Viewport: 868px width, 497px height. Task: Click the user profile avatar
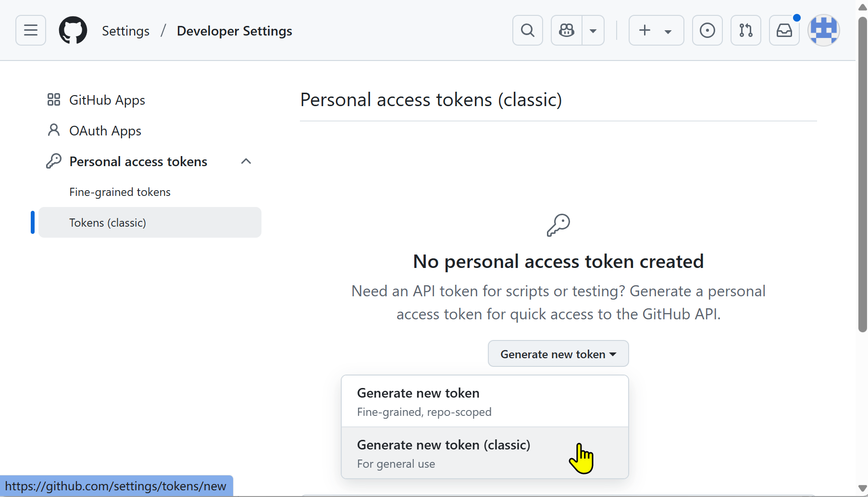tap(823, 30)
